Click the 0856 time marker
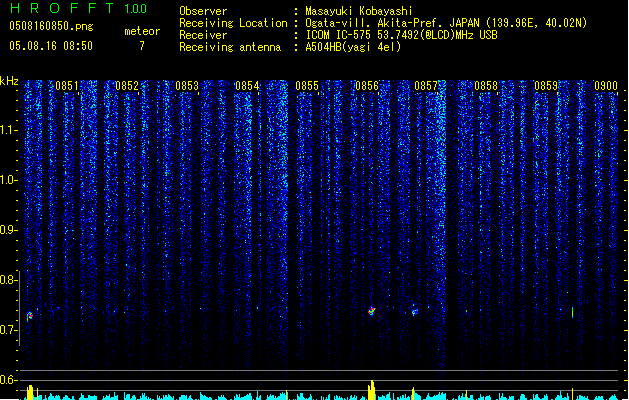The image size is (629, 400). tap(367, 86)
